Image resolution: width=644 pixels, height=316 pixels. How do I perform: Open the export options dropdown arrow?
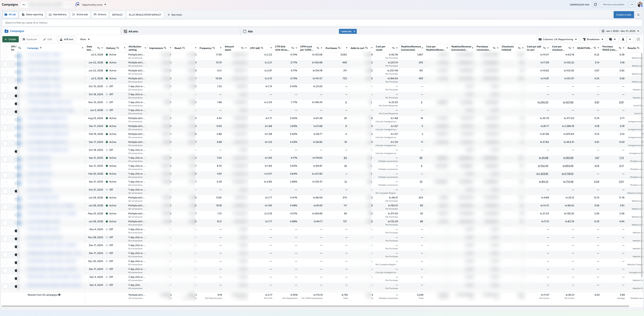click(630, 39)
